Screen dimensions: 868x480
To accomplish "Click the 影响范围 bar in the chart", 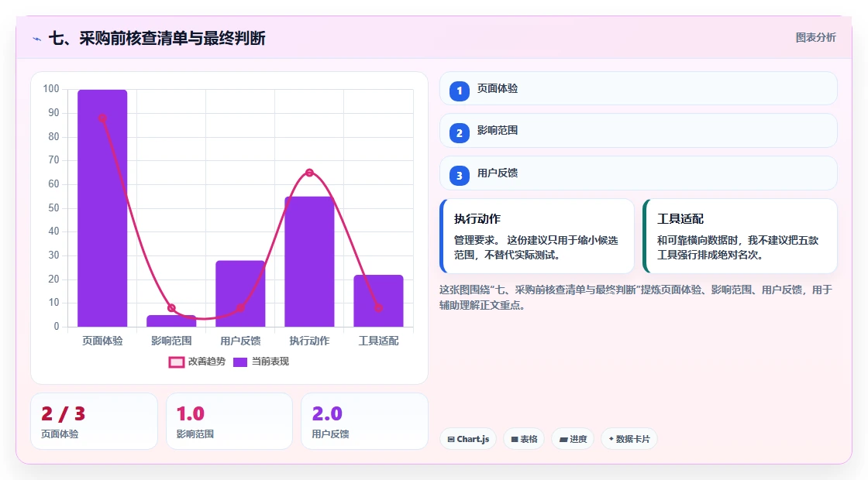I will pyautogui.click(x=171, y=321).
